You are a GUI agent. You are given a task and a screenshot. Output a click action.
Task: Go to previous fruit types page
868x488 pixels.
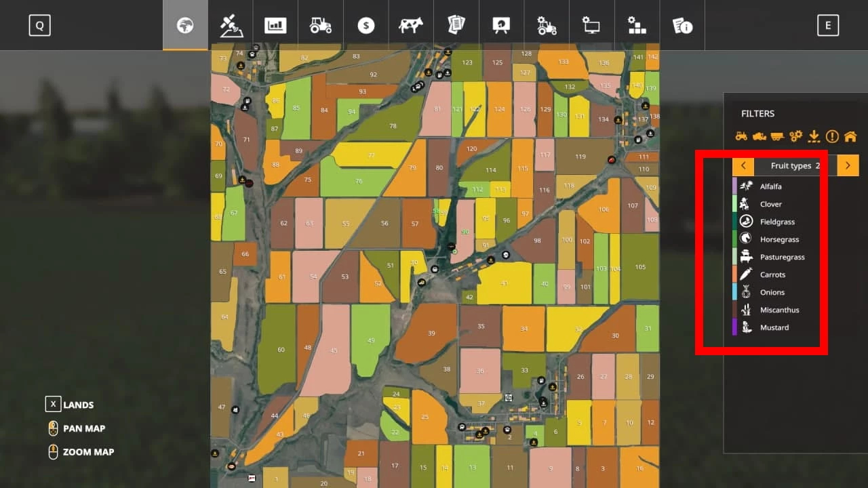(743, 165)
